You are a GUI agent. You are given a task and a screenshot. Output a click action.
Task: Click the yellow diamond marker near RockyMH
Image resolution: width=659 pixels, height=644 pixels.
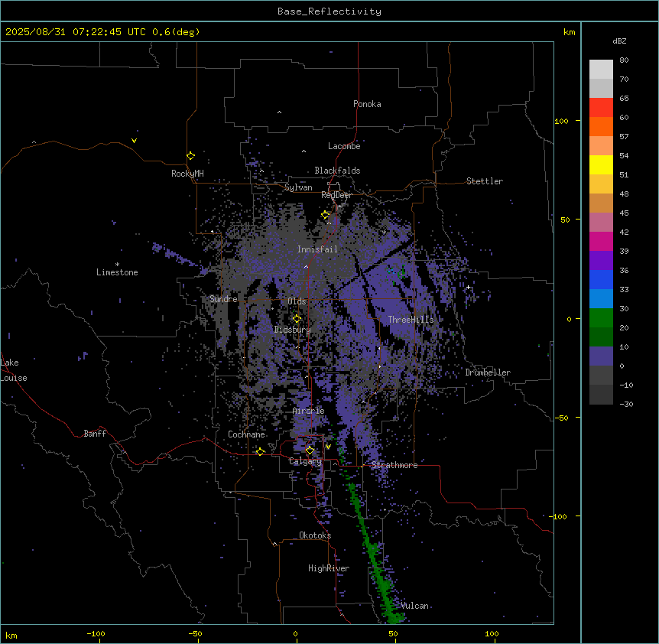click(191, 155)
